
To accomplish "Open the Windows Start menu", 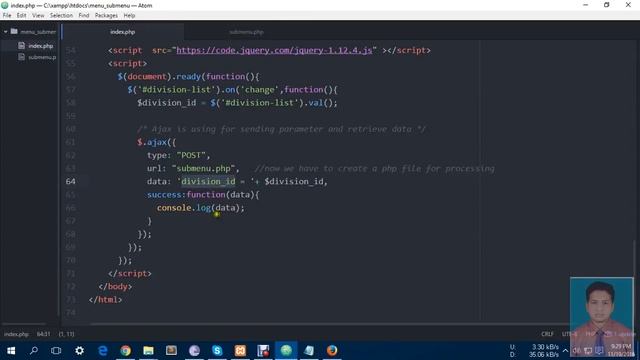I will click(x=11, y=351).
